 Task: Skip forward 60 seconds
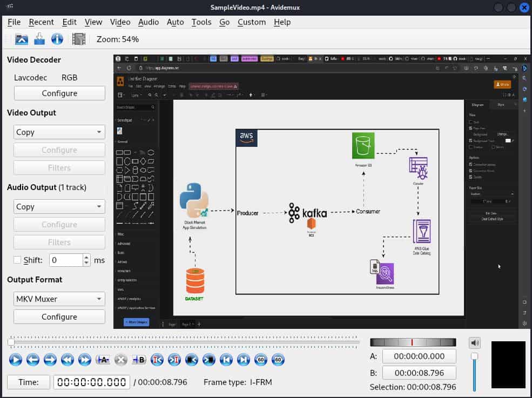(x=278, y=360)
